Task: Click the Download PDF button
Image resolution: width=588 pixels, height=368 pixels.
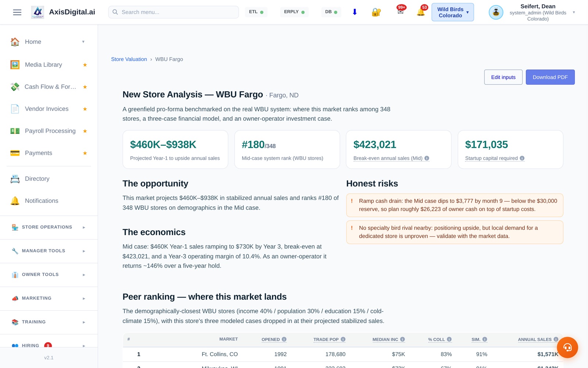Action: tap(550, 77)
